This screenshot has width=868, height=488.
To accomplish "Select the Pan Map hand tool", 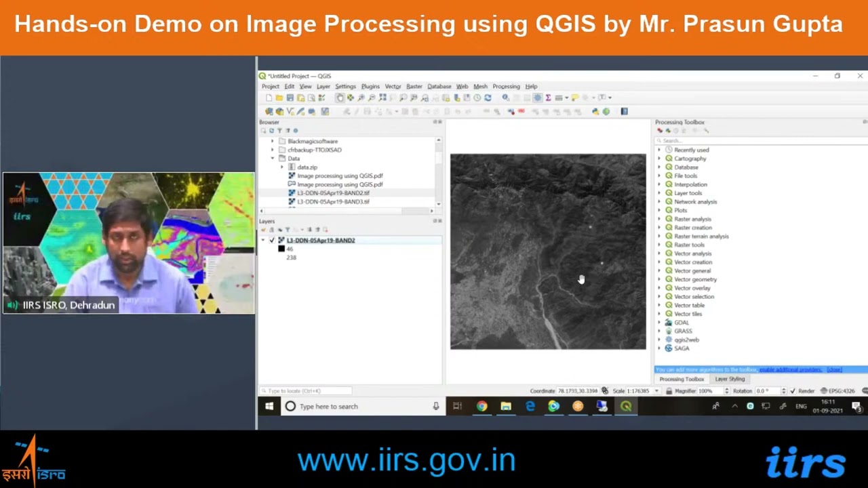I will 340,98.
